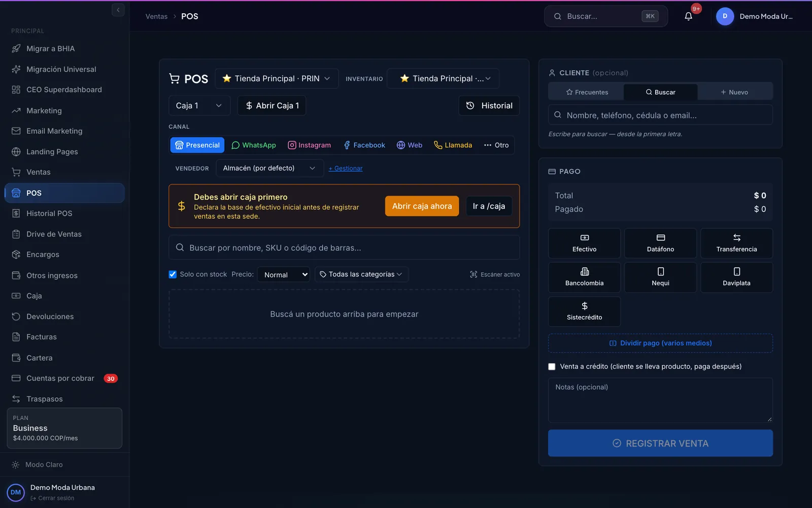Image resolution: width=812 pixels, height=508 pixels.
Task: Switch to the Frecuentes client tab
Action: (587, 92)
